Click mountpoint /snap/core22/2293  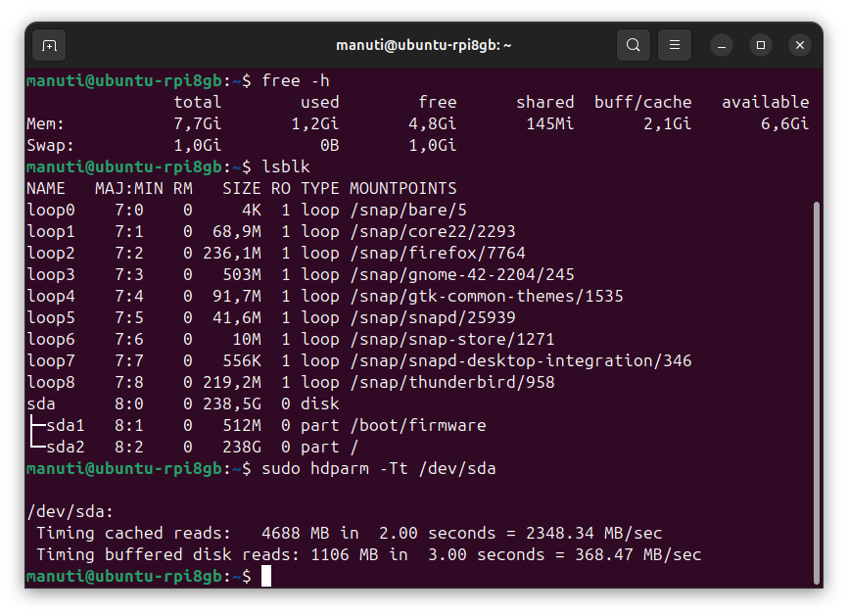(x=433, y=232)
